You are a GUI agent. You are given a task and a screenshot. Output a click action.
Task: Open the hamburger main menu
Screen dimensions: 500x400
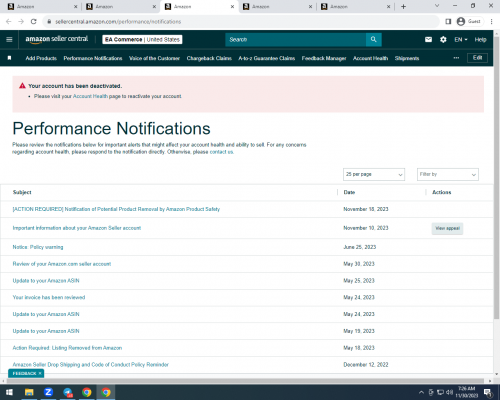9,40
